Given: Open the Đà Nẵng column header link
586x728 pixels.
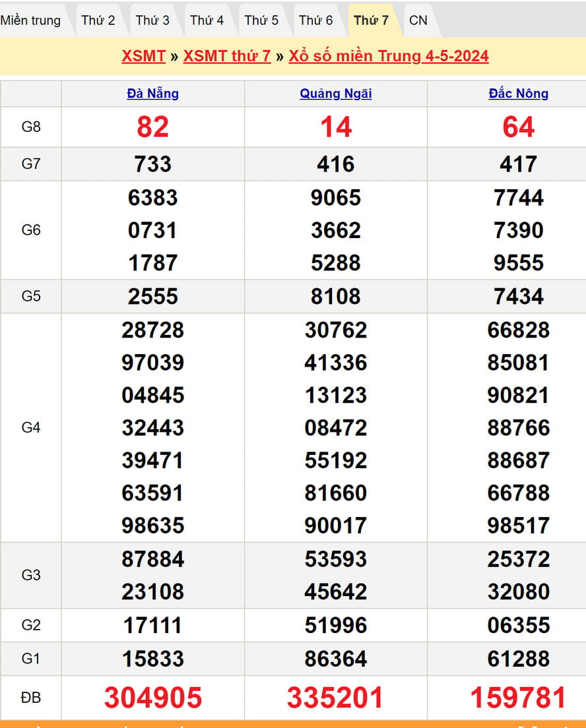Looking at the screenshot, I should 152,94.
